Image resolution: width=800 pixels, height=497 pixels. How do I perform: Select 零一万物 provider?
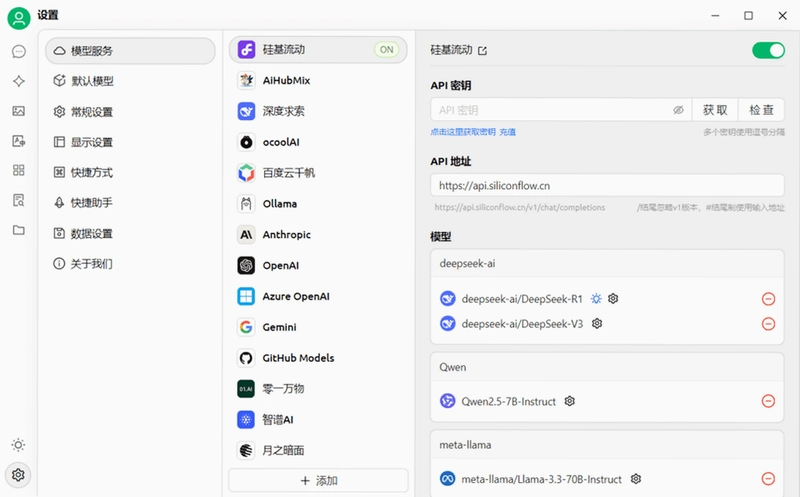[x=318, y=389]
